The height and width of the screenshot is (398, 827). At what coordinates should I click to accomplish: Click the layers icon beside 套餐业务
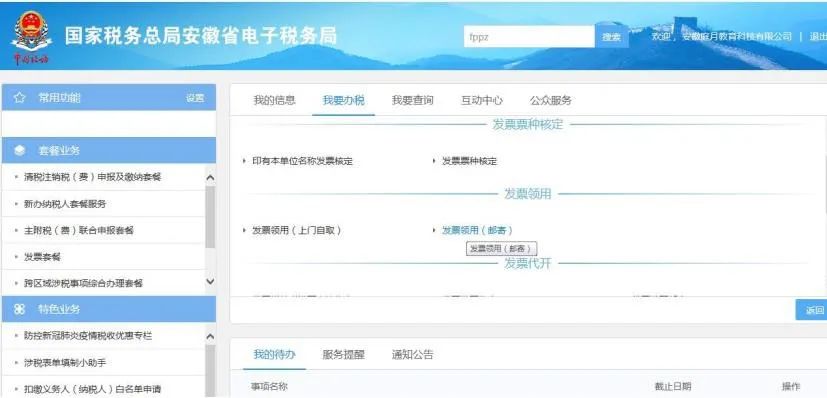point(20,151)
